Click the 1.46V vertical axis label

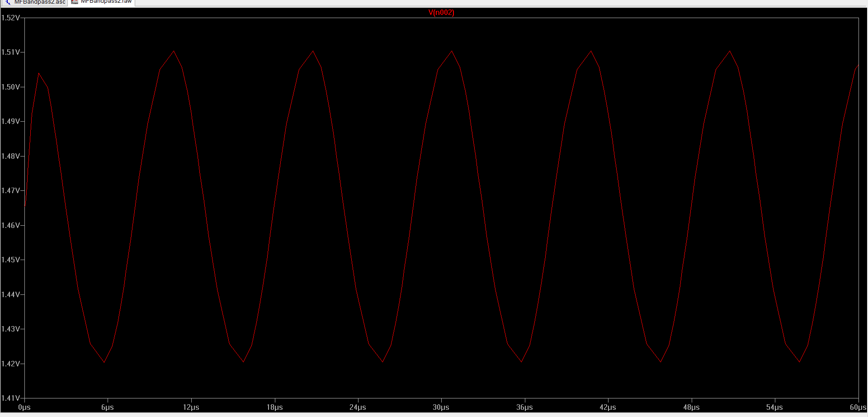tap(11, 225)
